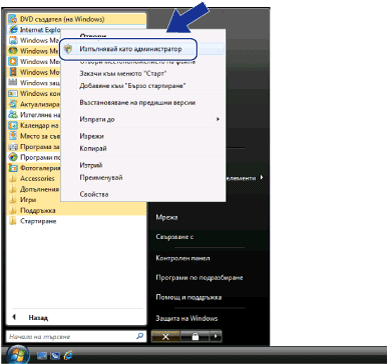Open the shutdown options arrow
This screenshot has width=387, height=364.
tap(216, 337)
